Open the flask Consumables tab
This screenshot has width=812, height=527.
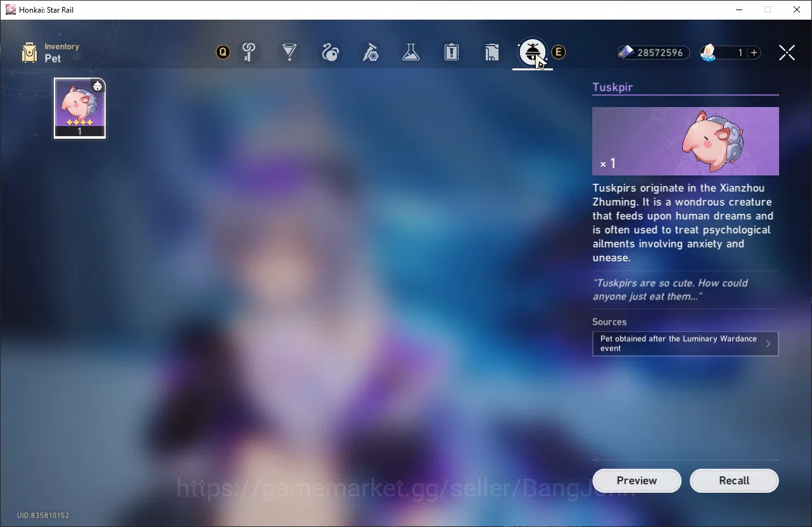click(411, 52)
